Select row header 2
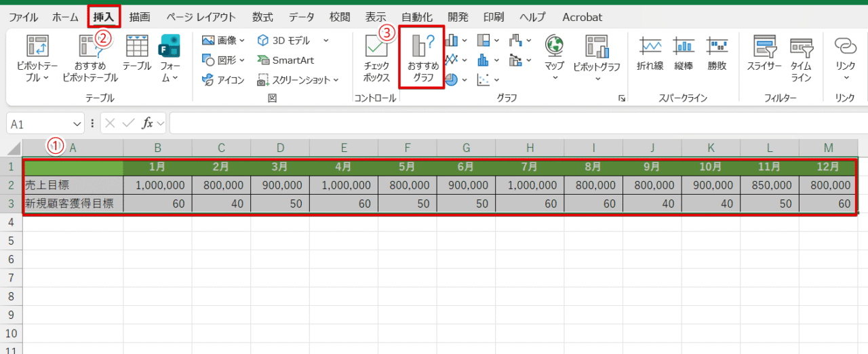This screenshot has height=354, width=868. (11, 184)
